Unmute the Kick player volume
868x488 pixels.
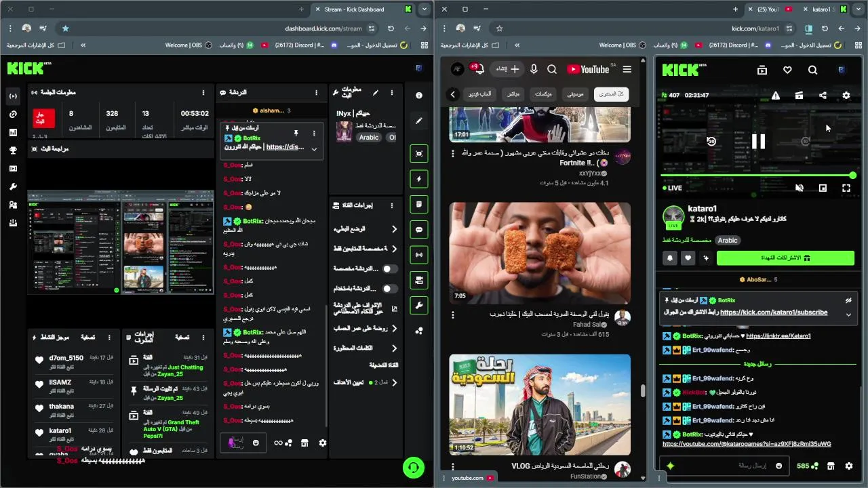[800, 188]
